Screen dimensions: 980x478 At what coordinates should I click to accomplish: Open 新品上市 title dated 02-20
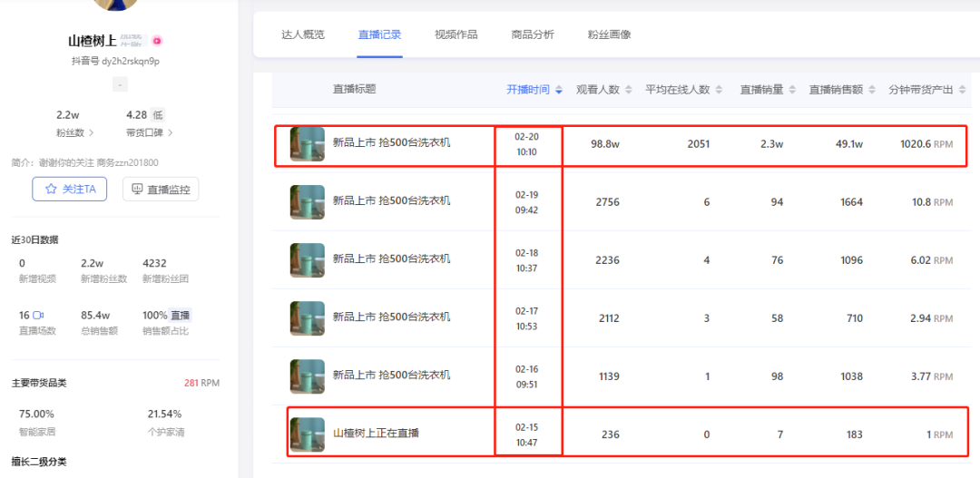[391, 142]
